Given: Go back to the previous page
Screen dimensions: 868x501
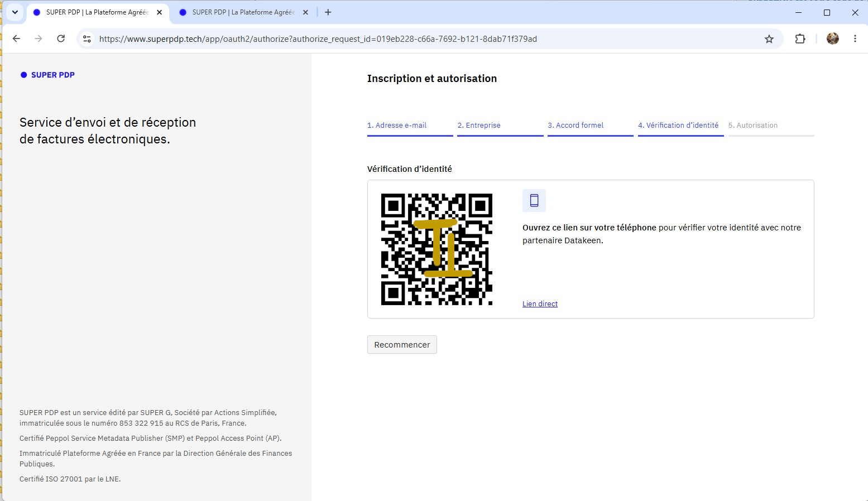Looking at the screenshot, I should point(16,38).
